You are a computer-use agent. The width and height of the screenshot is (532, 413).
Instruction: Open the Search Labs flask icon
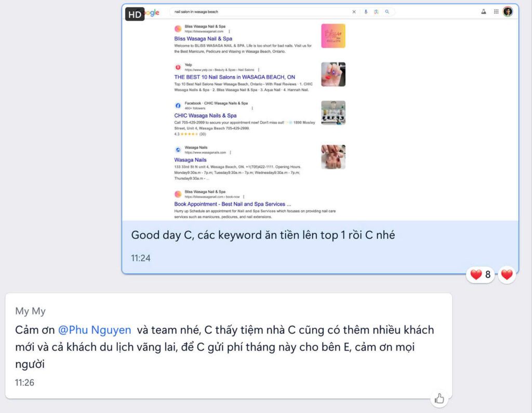pos(484,11)
